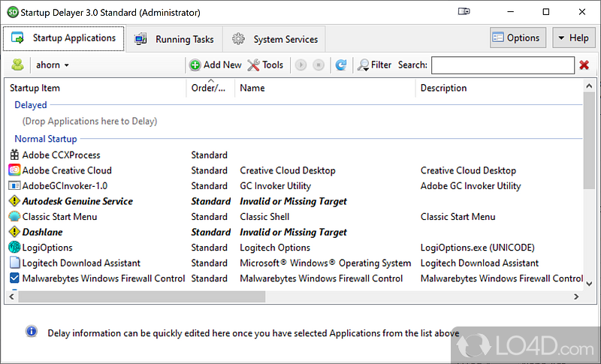The image size is (601, 364).
Task: Clear search with the red X icon
Action: pyautogui.click(x=584, y=65)
